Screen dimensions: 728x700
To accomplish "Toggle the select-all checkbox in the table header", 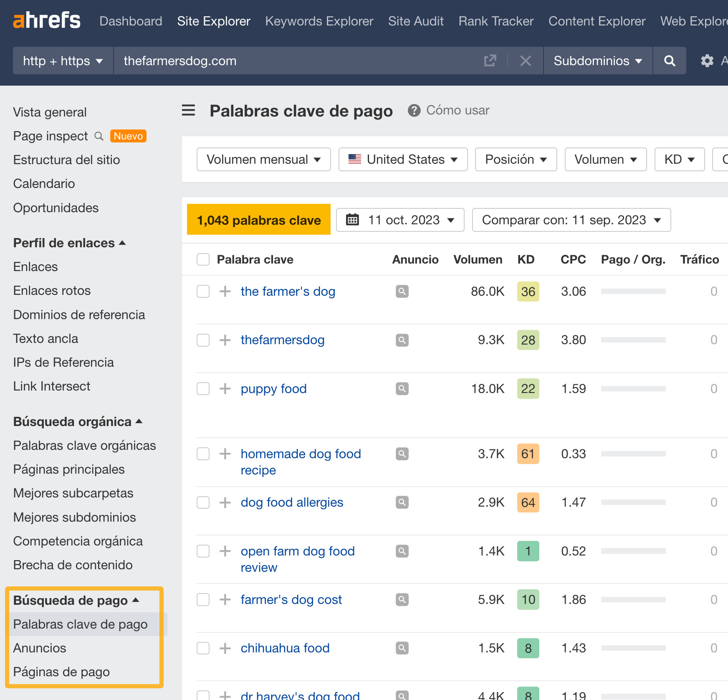I will (203, 259).
